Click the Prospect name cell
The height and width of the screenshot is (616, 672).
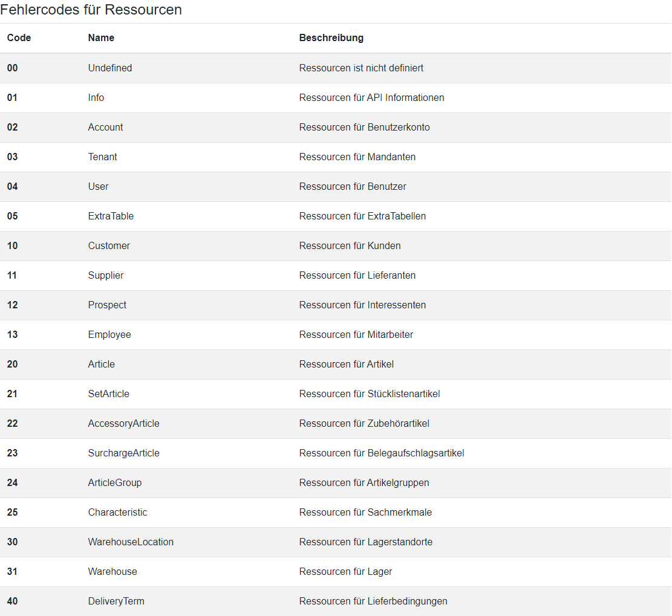pyautogui.click(x=107, y=305)
